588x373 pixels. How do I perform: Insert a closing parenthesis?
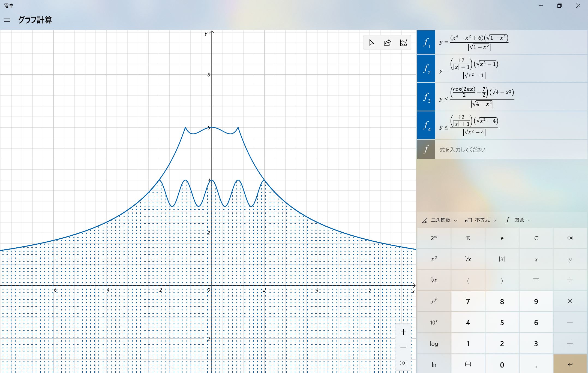pos(502,280)
